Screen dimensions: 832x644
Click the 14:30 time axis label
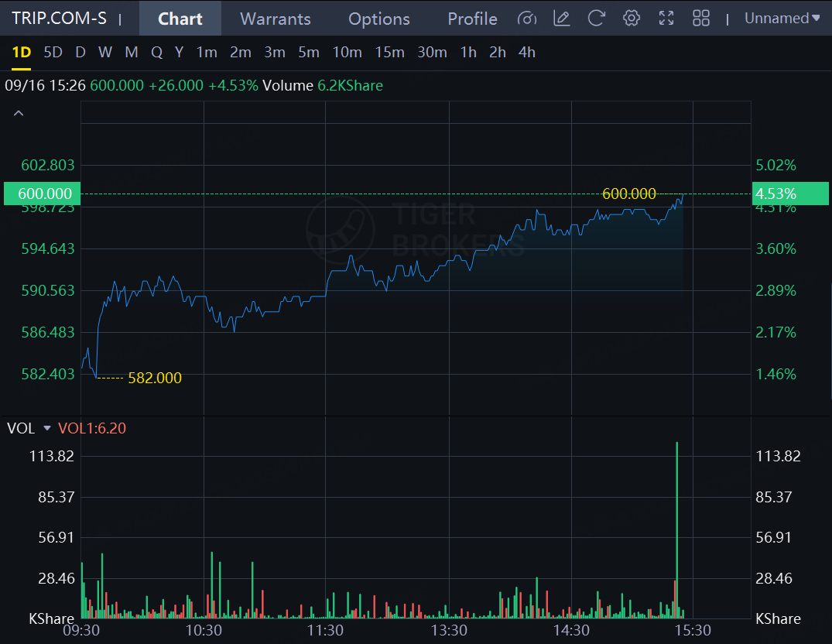571,630
